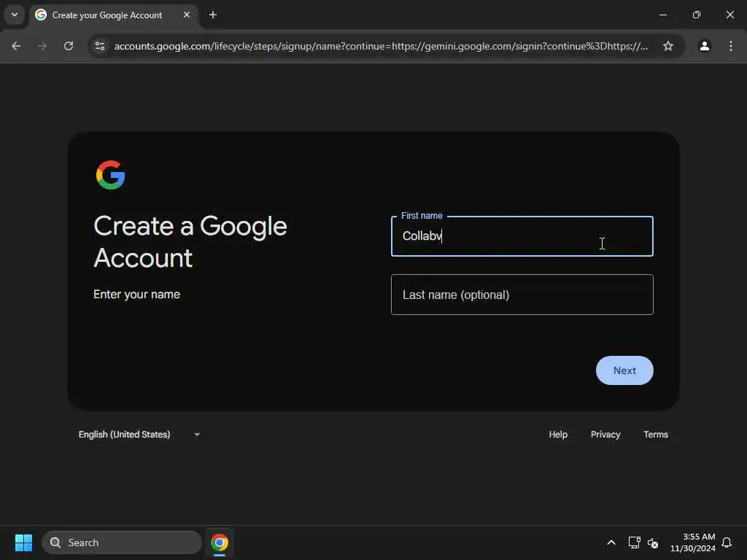The height and width of the screenshot is (560, 747).
Task: Click the Google logo
Action: pyautogui.click(x=111, y=175)
